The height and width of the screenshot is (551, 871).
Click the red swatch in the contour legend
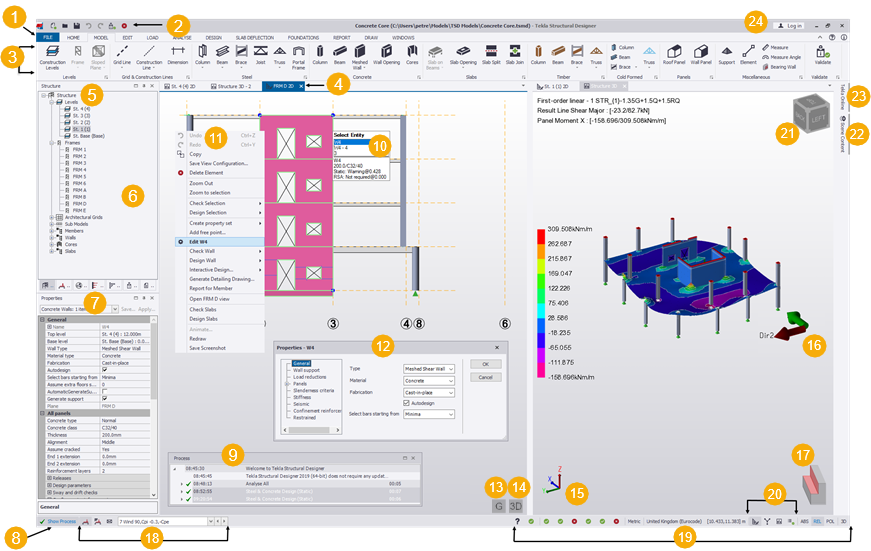[x=540, y=236]
